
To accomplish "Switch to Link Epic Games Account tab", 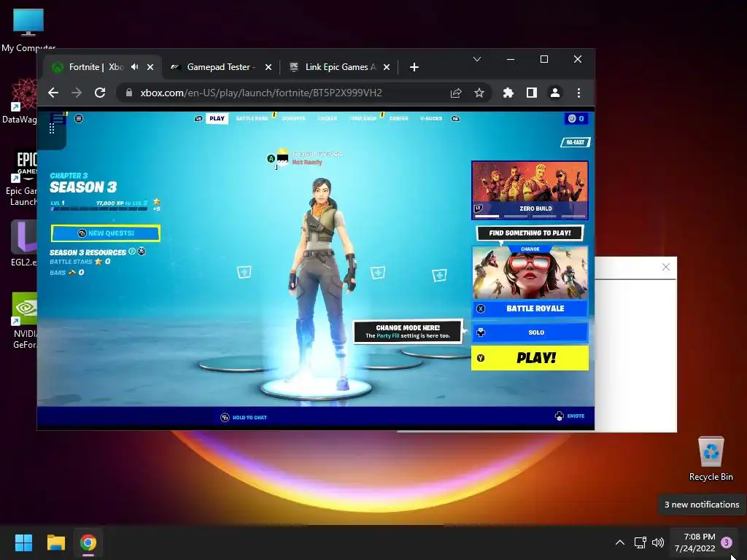I will tap(340, 67).
